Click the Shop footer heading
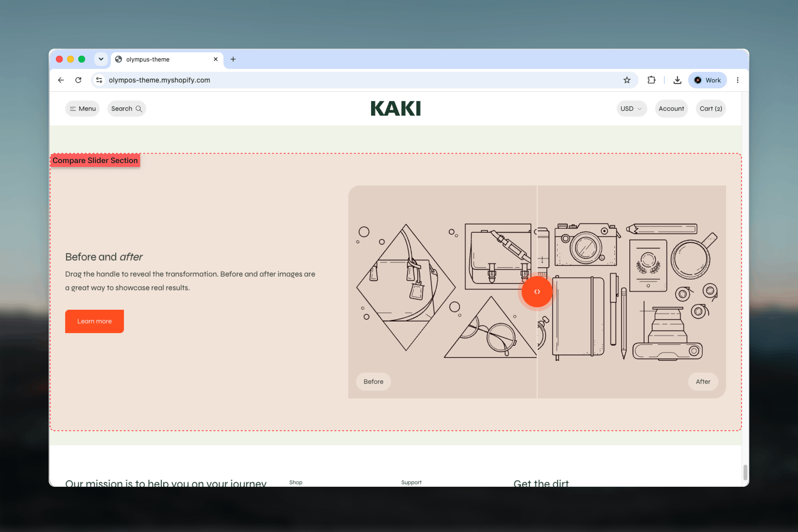This screenshot has height=532, width=798. click(296, 482)
